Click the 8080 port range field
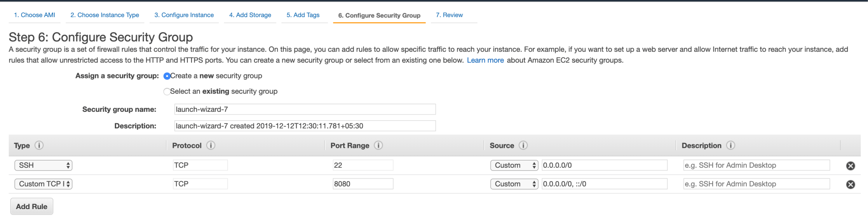 click(x=363, y=184)
